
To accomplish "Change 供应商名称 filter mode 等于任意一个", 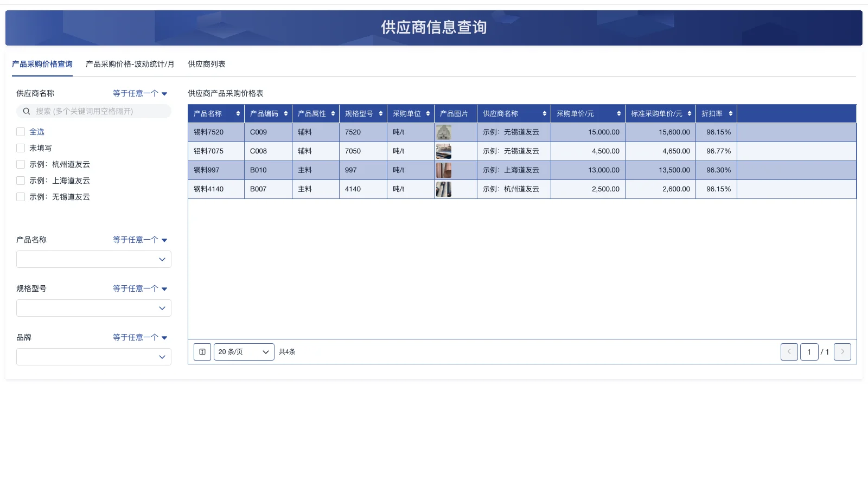I will coord(139,93).
